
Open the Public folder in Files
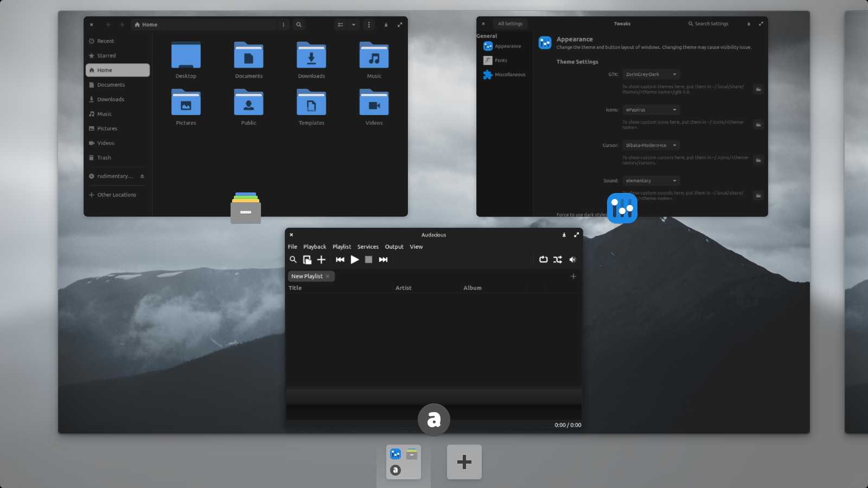[248, 102]
